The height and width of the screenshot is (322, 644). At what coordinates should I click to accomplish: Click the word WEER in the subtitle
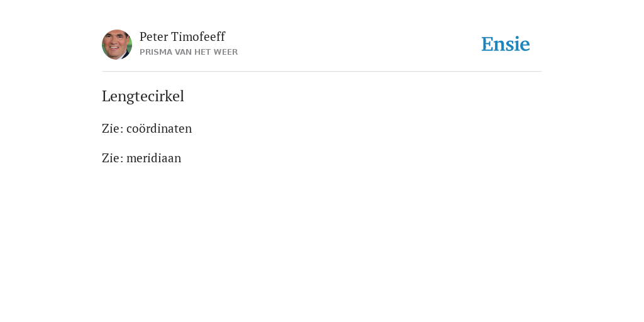point(226,52)
